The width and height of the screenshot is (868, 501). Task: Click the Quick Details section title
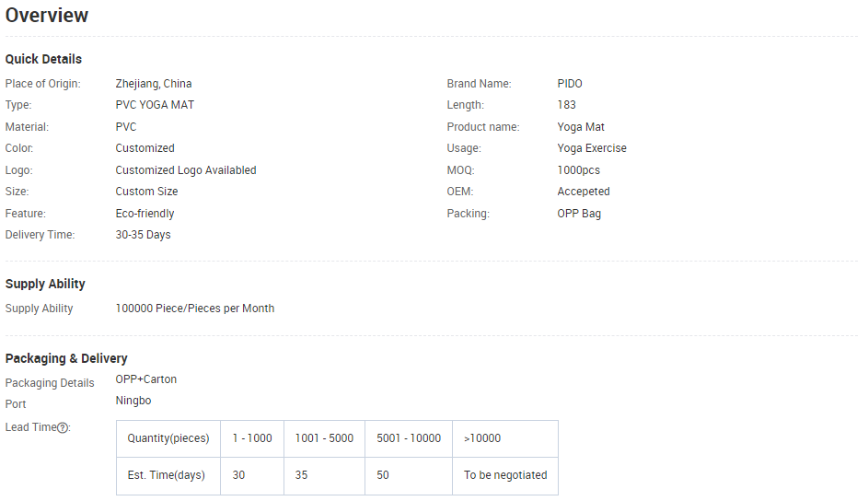(43, 59)
